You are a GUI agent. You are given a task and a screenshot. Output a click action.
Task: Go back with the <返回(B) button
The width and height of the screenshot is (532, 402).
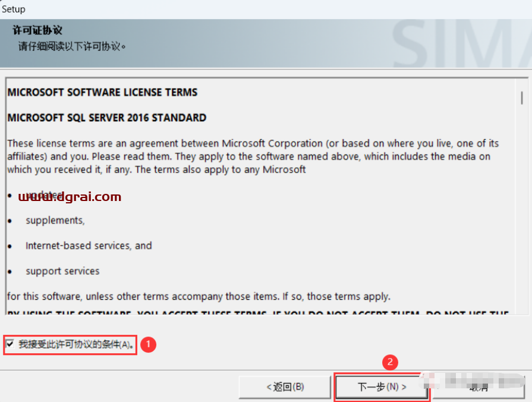click(x=285, y=387)
